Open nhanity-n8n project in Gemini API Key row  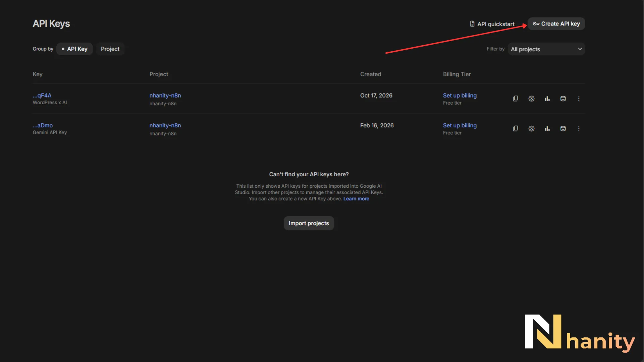point(165,125)
